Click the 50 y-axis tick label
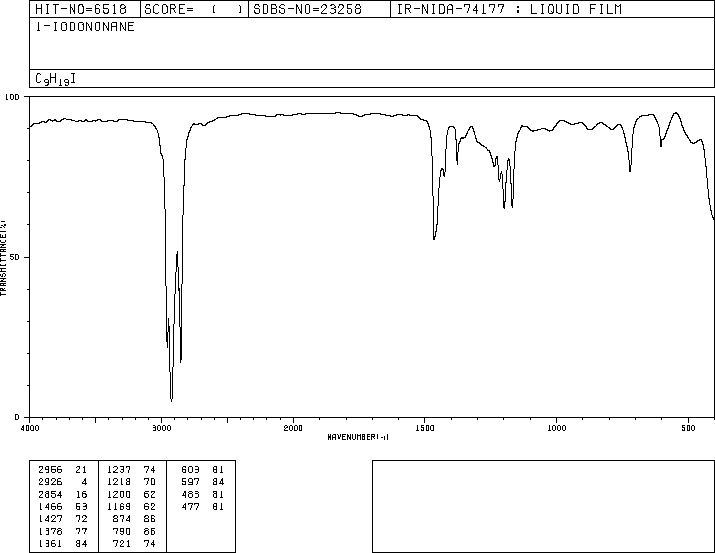This screenshot has height=553, width=715. [x=15, y=257]
